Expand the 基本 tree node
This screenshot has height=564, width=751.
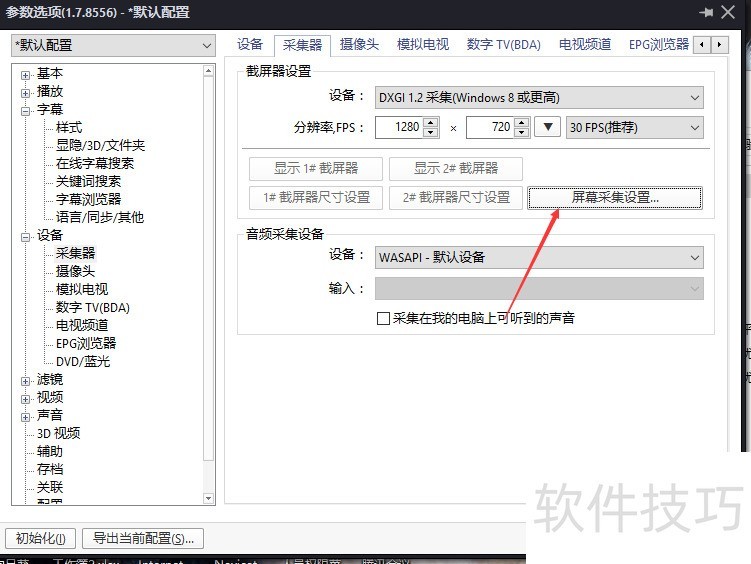point(26,74)
